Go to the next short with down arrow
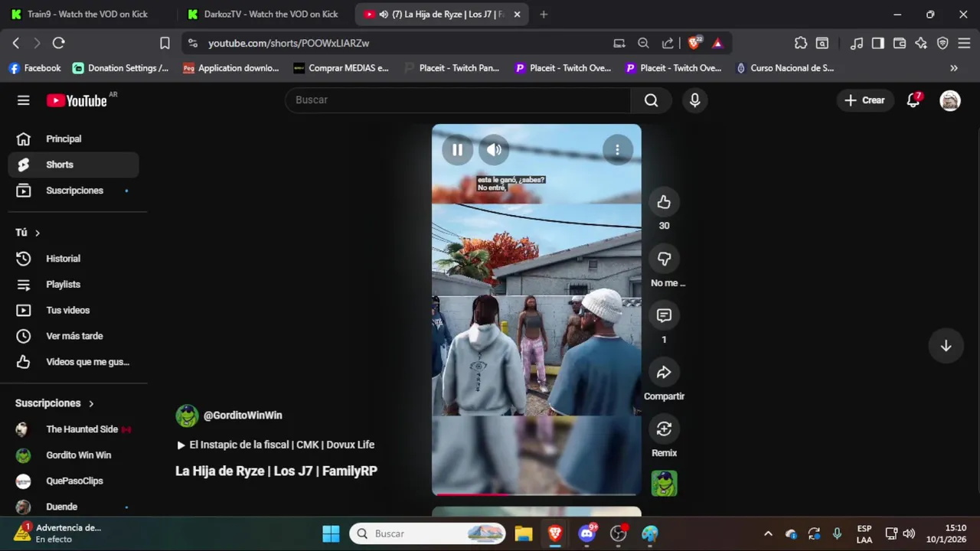The image size is (980, 551). [946, 346]
